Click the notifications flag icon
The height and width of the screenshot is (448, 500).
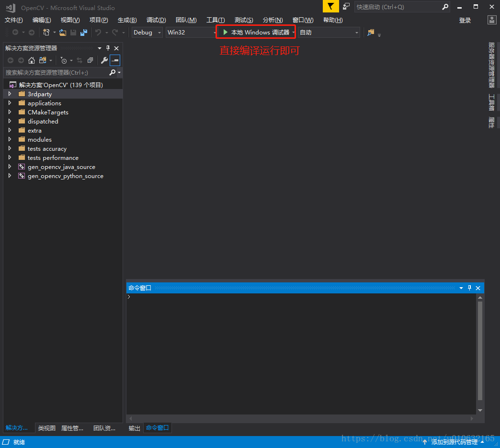pos(330,6)
